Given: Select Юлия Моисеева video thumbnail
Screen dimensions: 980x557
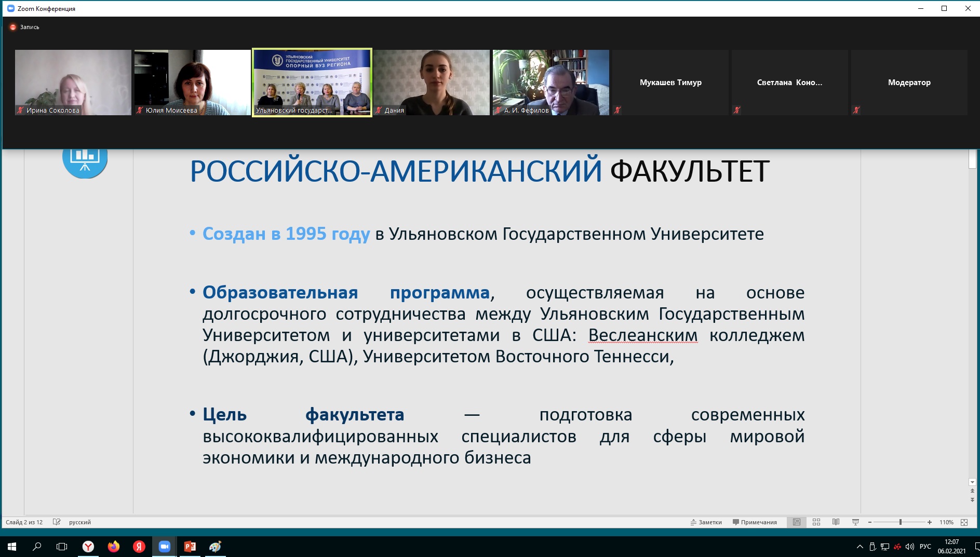Looking at the screenshot, I should [193, 83].
